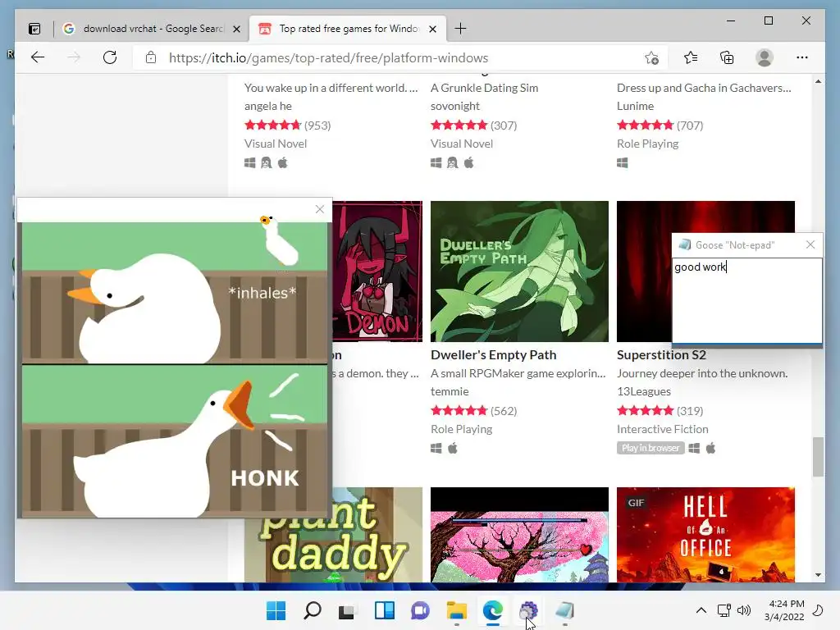Image resolution: width=840 pixels, height=630 pixels.
Task: Visit author Lunime page
Action: pyautogui.click(x=635, y=106)
